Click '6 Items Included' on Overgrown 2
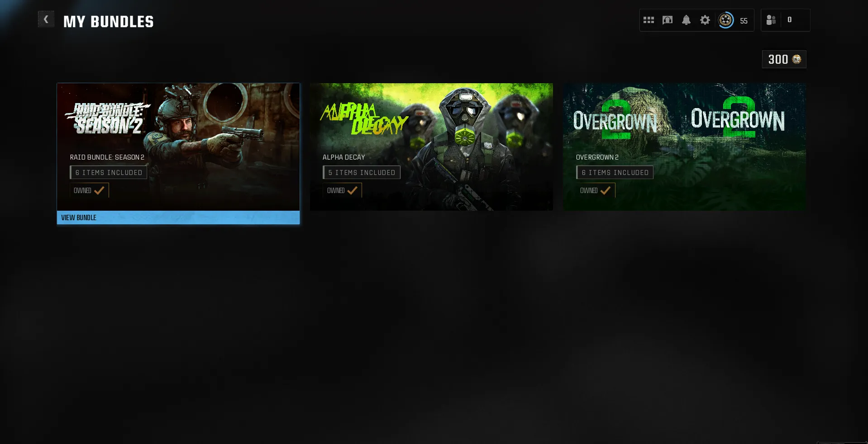Image resolution: width=868 pixels, height=444 pixels. [x=615, y=172]
